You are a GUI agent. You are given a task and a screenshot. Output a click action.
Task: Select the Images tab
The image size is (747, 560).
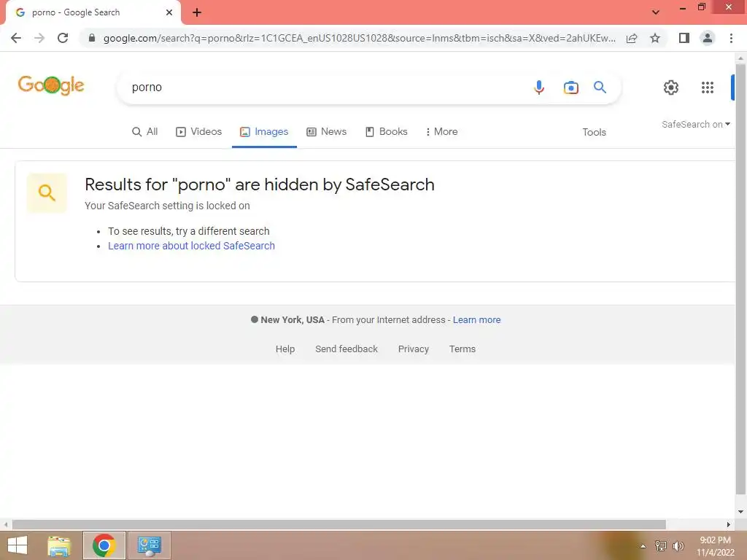pos(264,132)
